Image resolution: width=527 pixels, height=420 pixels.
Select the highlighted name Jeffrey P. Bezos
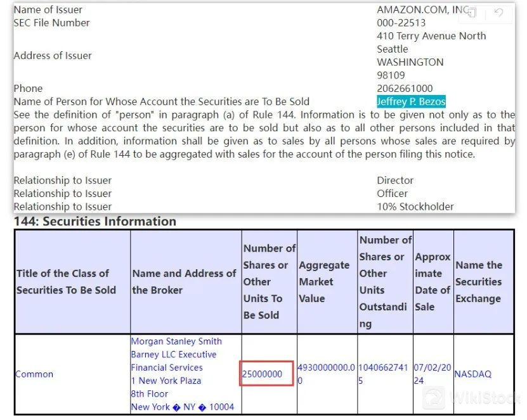411,101
